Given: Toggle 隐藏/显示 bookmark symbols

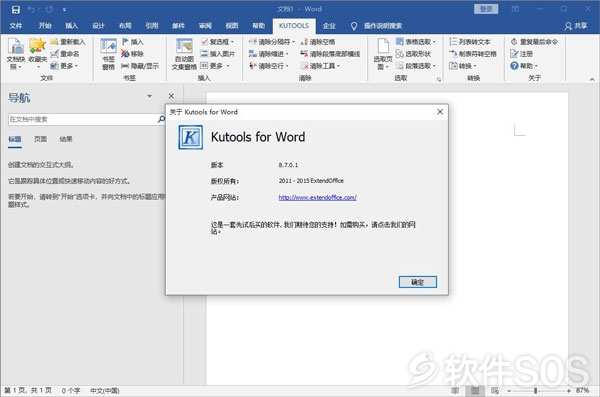Looking at the screenshot, I should pos(140,66).
